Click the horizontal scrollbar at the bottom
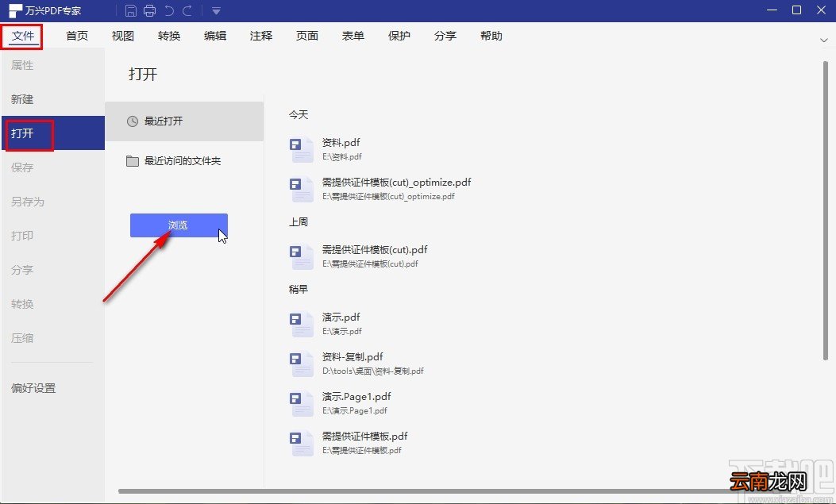836x504 pixels. pos(425,491)
